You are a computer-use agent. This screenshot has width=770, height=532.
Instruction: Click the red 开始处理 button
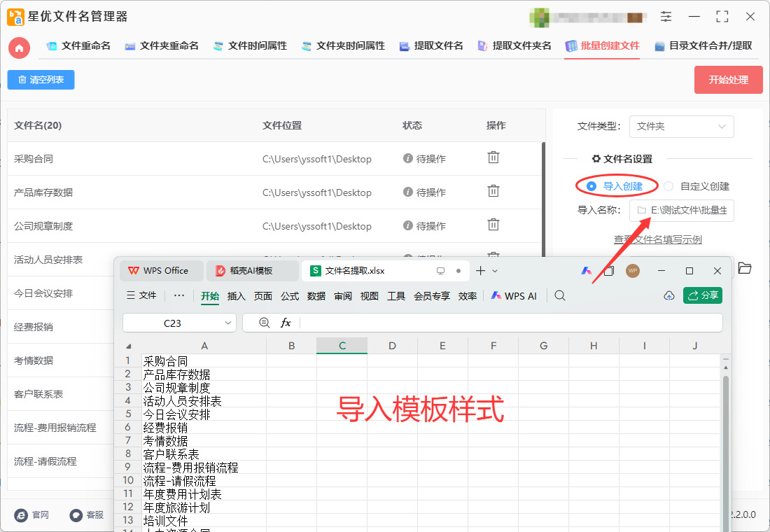click(728, 80)
